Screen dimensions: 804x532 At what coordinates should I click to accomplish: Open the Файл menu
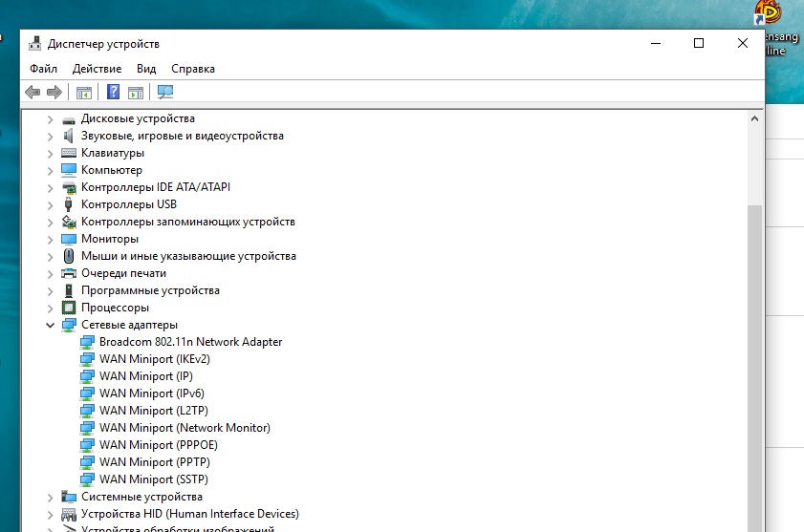43,69
